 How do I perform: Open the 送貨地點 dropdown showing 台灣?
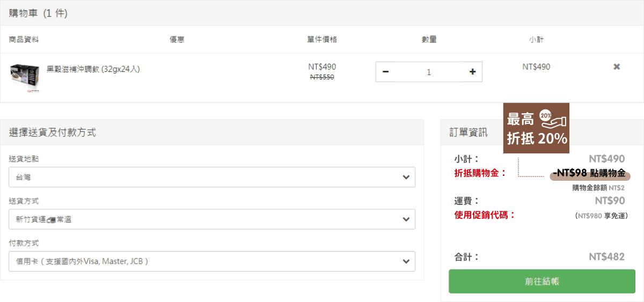point(212,177)
